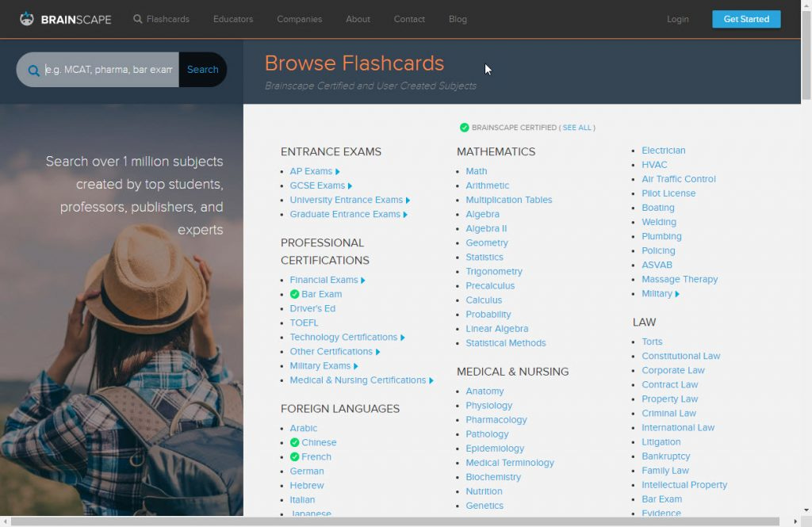
Task: Expand Graduate Entrance Exams arrow
Action: (x=405, y=215)
